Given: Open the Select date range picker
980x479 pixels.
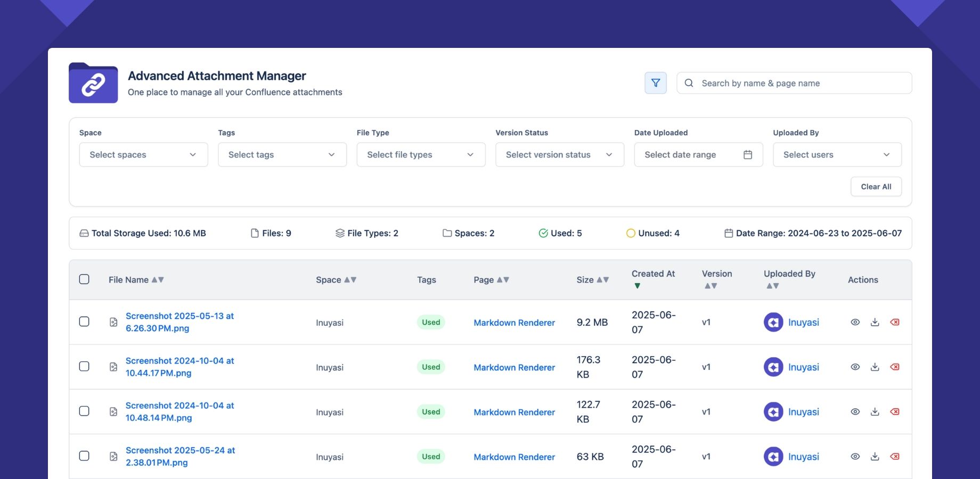Looking at the screenshot, I should [x=699, y=154].
